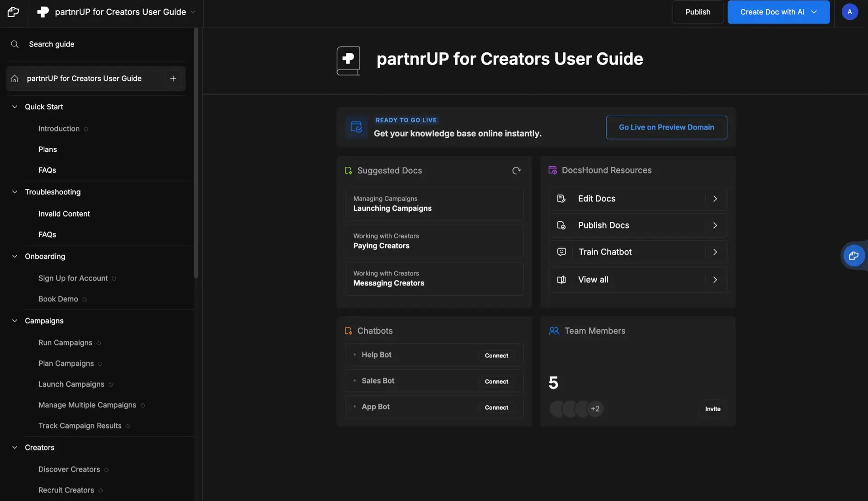The width and height of the screenshot is (868, 501).
Task: Click the +2 team member avatar
Action: 595,409
